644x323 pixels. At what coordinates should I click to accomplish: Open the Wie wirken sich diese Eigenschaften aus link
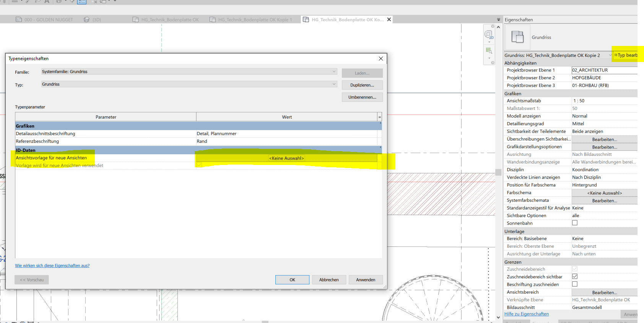point(52,266)
